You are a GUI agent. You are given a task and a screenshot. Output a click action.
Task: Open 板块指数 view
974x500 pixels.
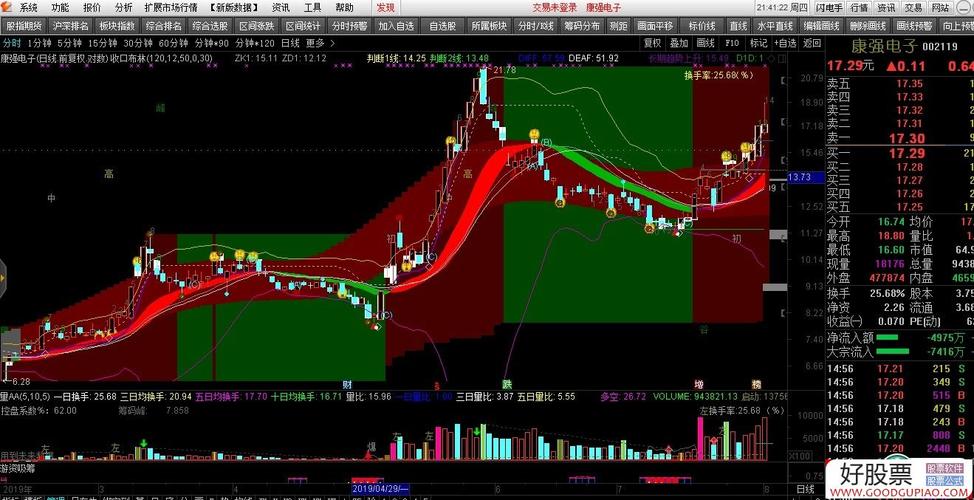tap(117, 26)
